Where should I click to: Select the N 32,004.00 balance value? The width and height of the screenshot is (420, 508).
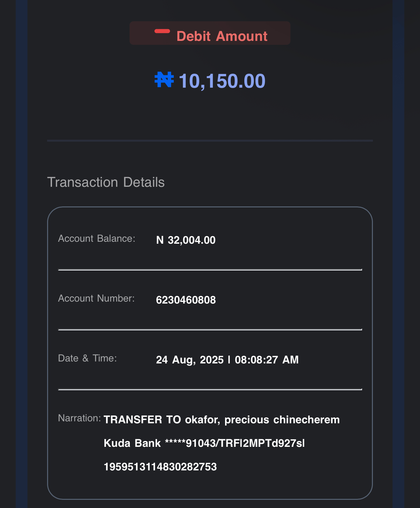tap(186, 240)
